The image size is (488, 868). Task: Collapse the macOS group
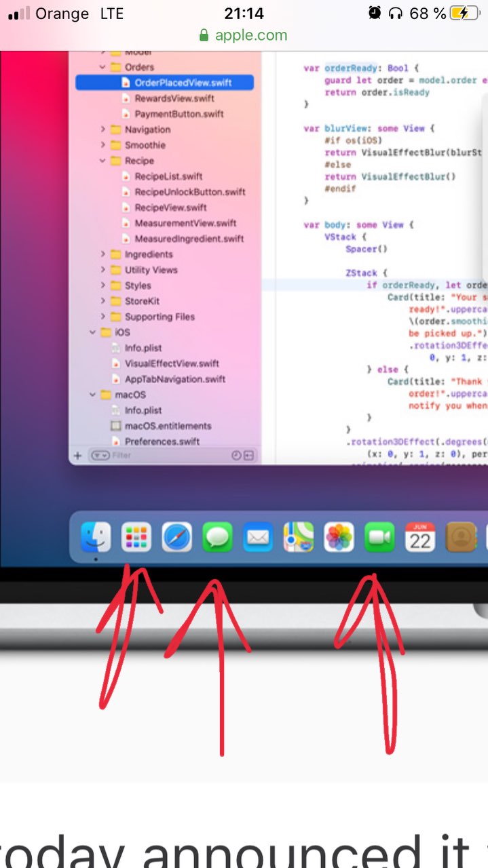[93, 395]
